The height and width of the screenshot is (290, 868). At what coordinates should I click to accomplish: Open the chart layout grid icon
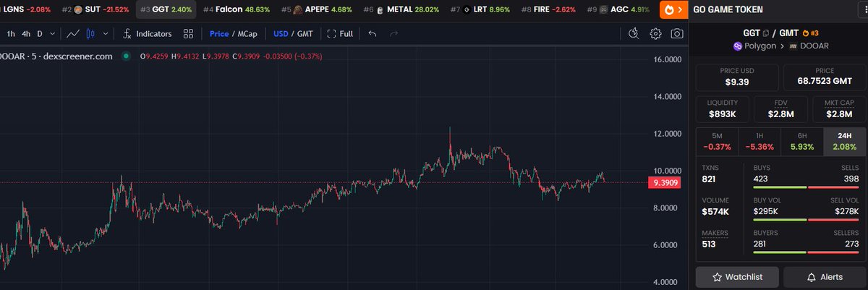click(x=188, y=33)
